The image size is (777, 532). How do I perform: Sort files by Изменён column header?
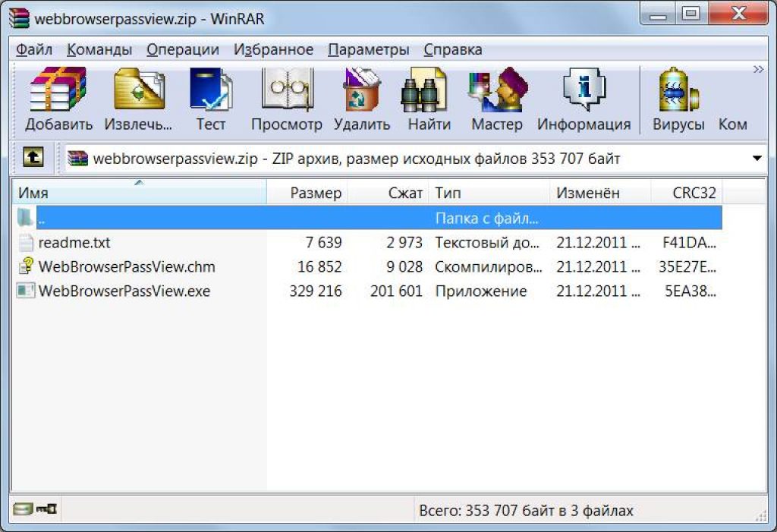click(x=600, y=192)
